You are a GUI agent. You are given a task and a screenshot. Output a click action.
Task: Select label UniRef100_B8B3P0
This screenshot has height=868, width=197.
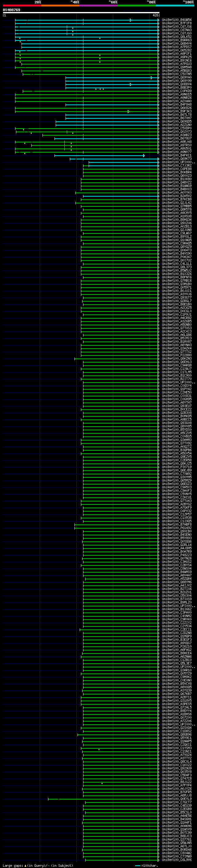point(176,88)
